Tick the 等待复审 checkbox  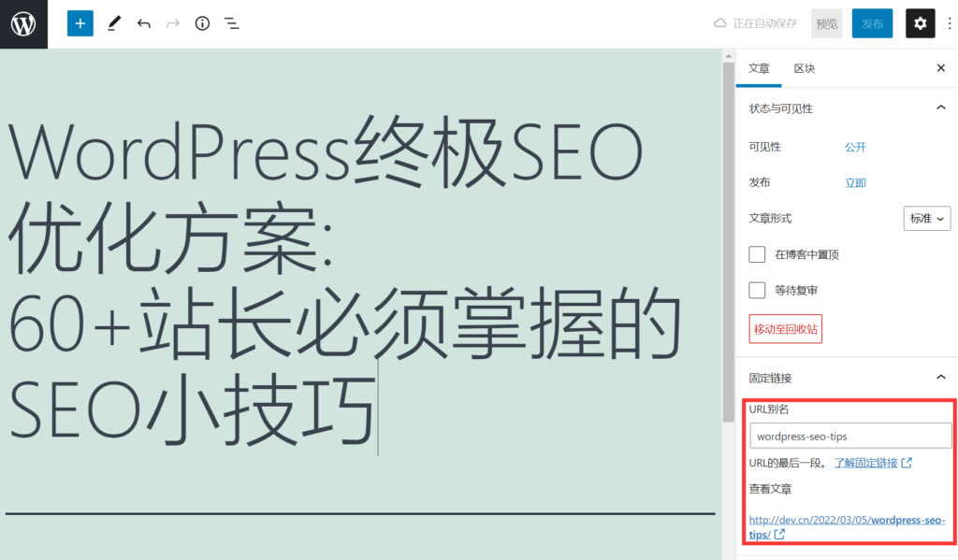(x=757, y=290)
